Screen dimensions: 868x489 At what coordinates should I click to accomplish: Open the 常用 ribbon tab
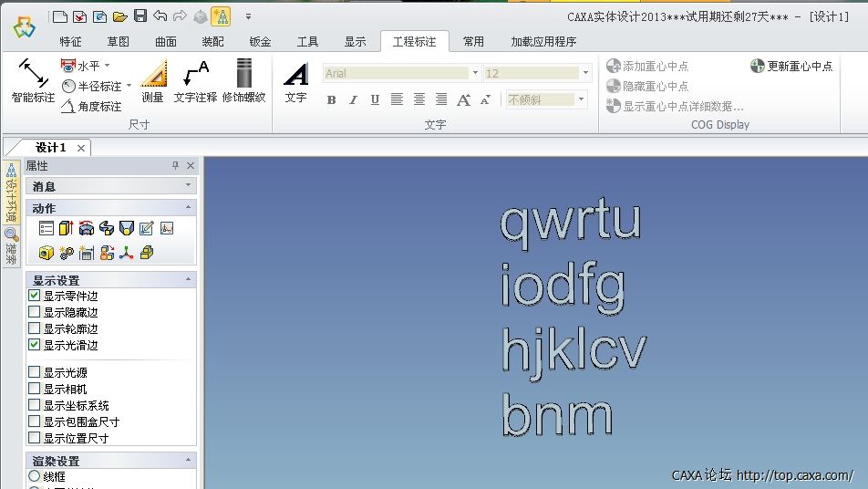[473, 42]
